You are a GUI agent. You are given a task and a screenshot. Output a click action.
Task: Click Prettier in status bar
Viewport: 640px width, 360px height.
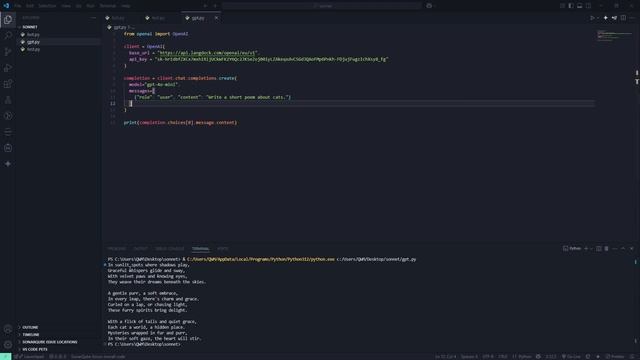[x=615, y=357]
